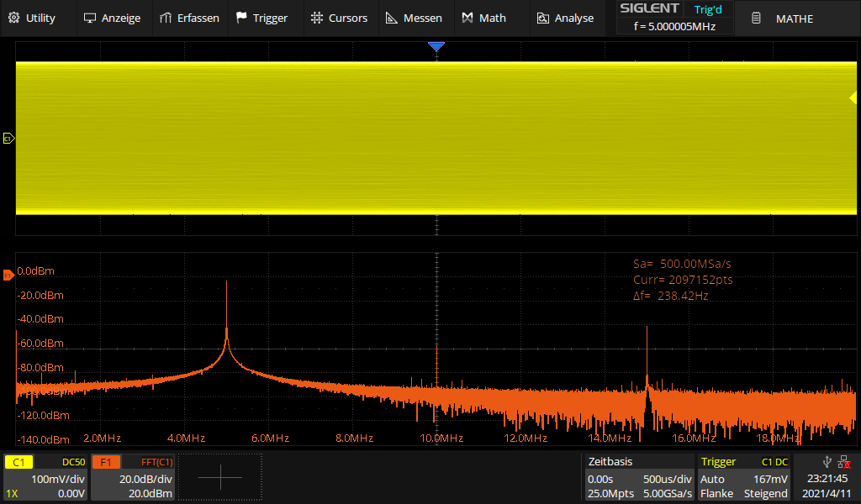The width and height of the screenshot is (861, 504).
Task: Click the Erfassen waveform icon
Action: [x=166, y=18]
